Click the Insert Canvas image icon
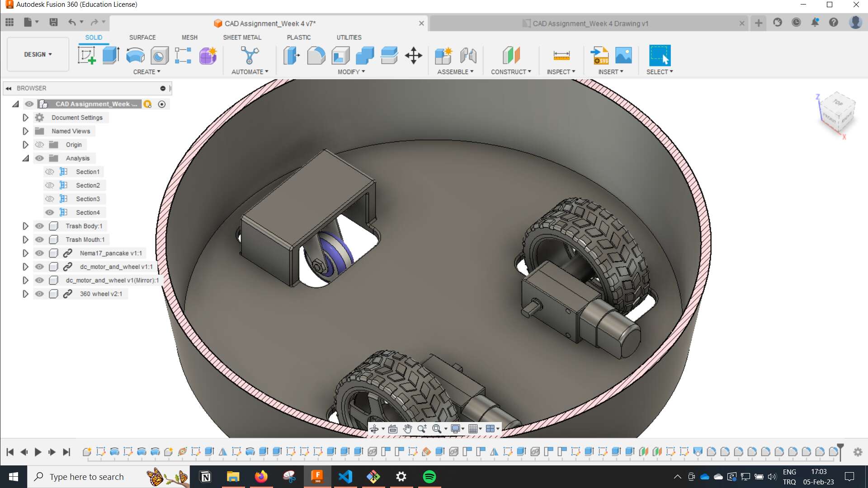This screenshot has width=868, height=488. point(623,56)
